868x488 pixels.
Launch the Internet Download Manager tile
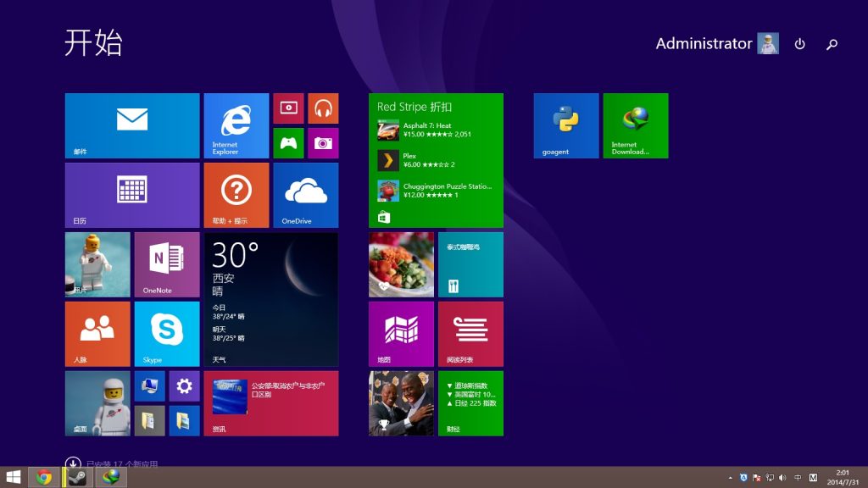pyautogui.click(x=636, y=125)
